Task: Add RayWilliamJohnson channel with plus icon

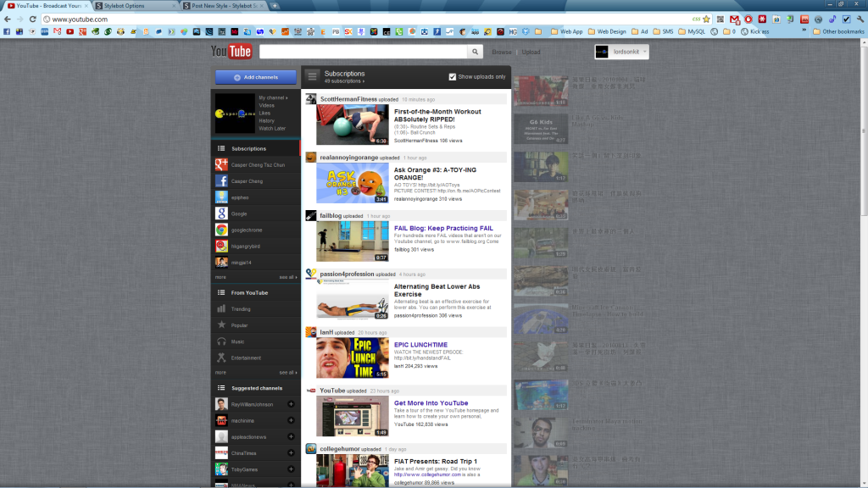Action: coord(291,404)
